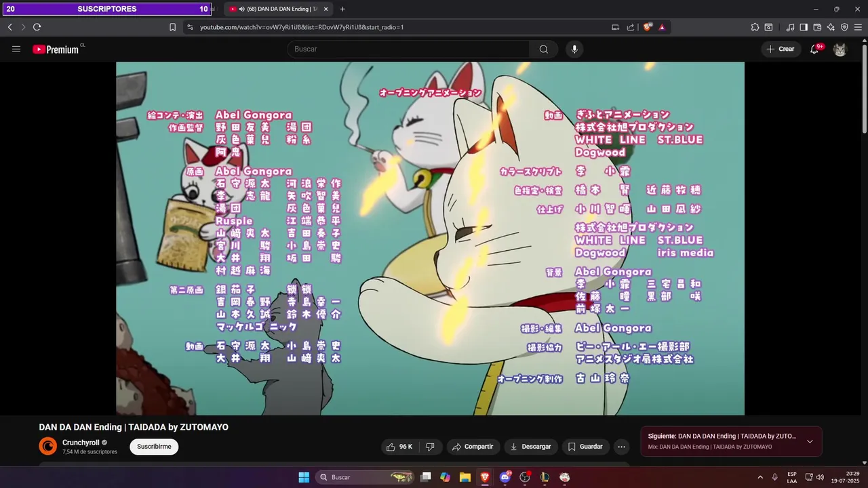Dislike the video
The image size is (868, 488).
point(430,447)
